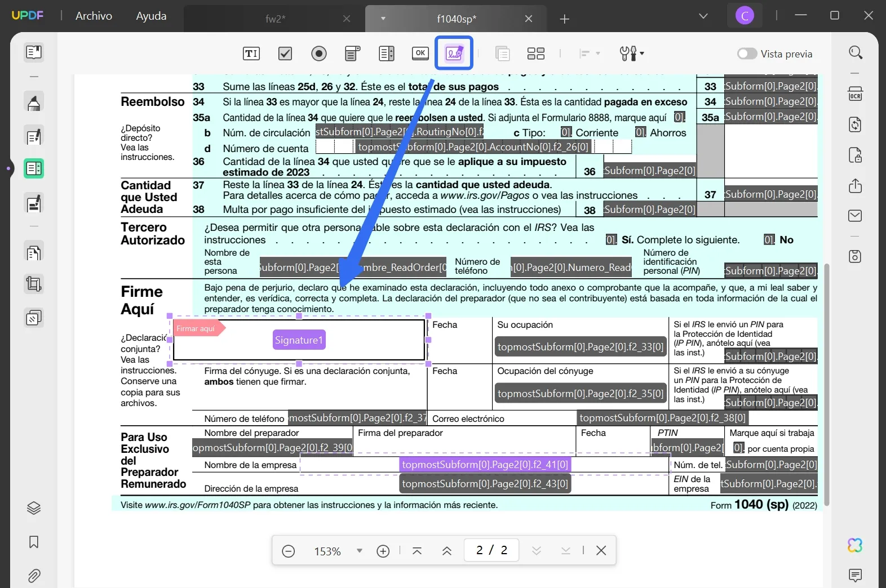Screen dimensions: 886x588
Task: Close the fw2* tab
Action: pos(347,19)
